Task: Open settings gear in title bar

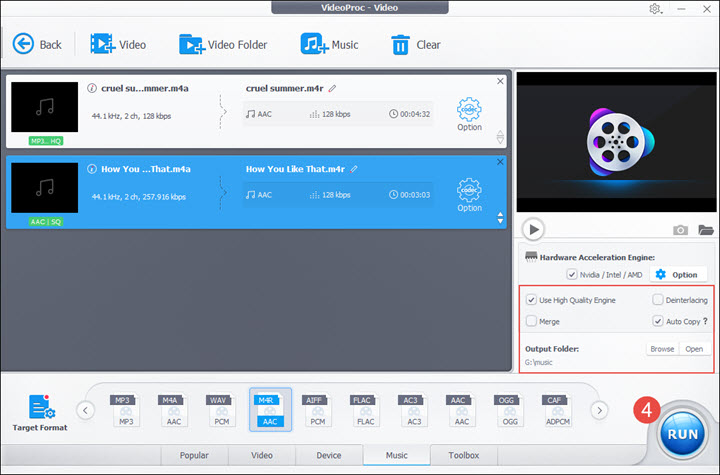Action: coord(655,9)
